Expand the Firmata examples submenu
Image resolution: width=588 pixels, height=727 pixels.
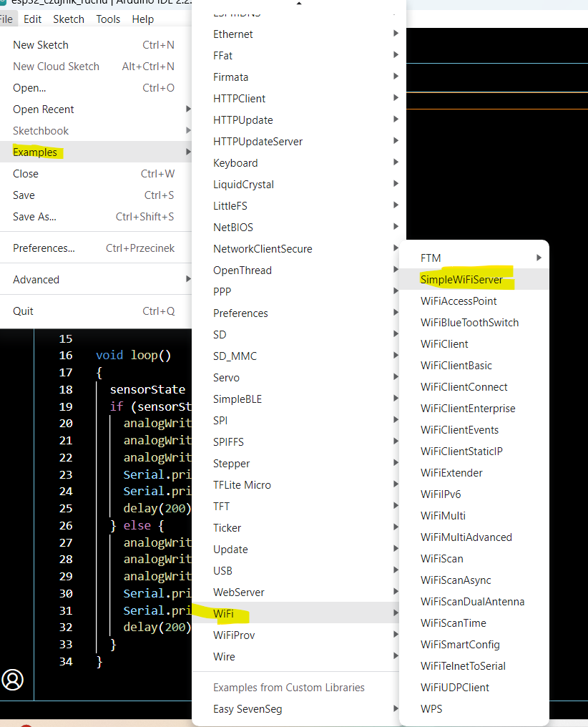(299, 77)
